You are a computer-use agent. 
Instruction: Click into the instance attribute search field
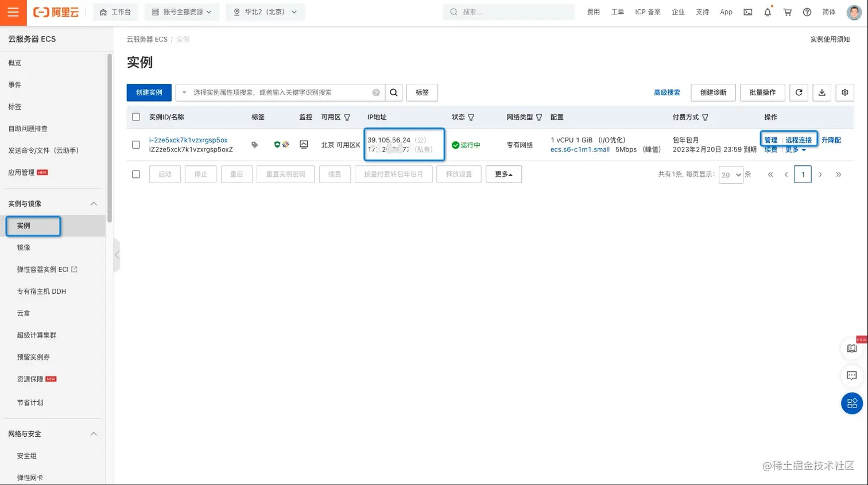pos(281,92)
